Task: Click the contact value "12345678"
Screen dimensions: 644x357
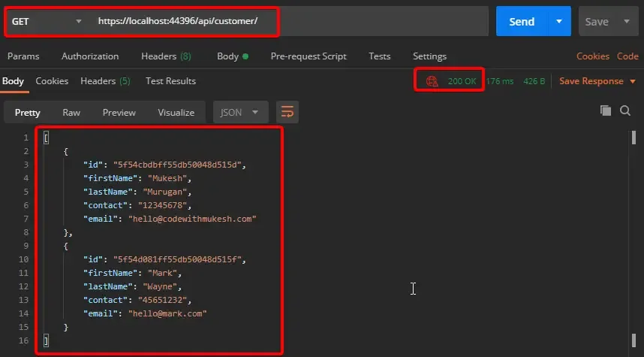Action: (x=162, y=205)
